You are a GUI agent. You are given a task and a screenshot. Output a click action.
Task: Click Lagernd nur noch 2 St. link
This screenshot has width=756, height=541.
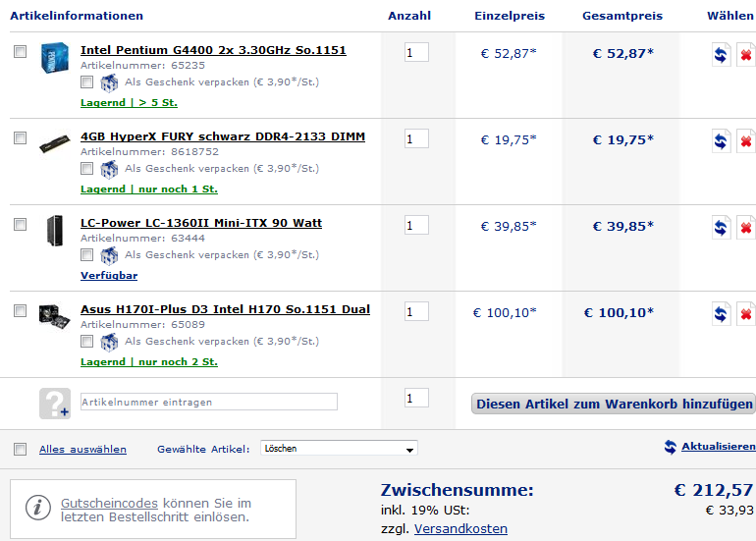[x=149, y=361]
